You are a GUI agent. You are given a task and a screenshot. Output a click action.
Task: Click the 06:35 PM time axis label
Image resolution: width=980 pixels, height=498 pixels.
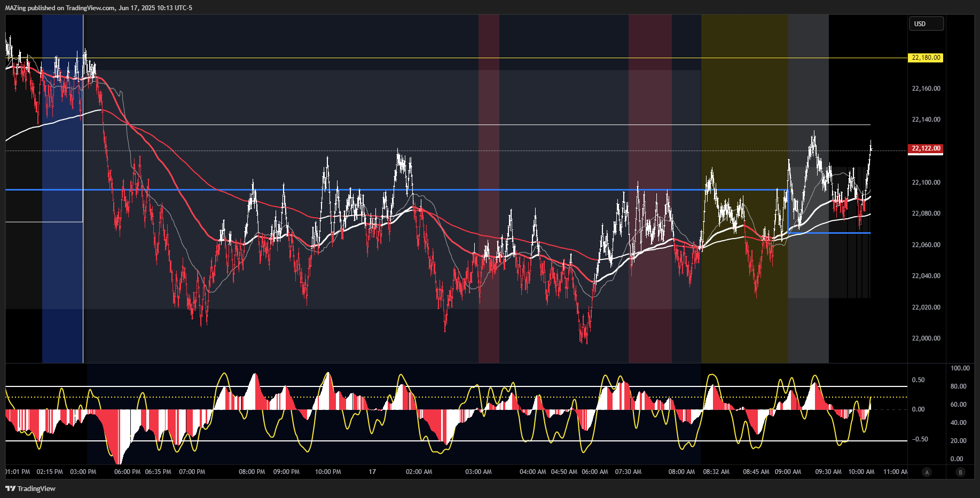pos(158,472)
